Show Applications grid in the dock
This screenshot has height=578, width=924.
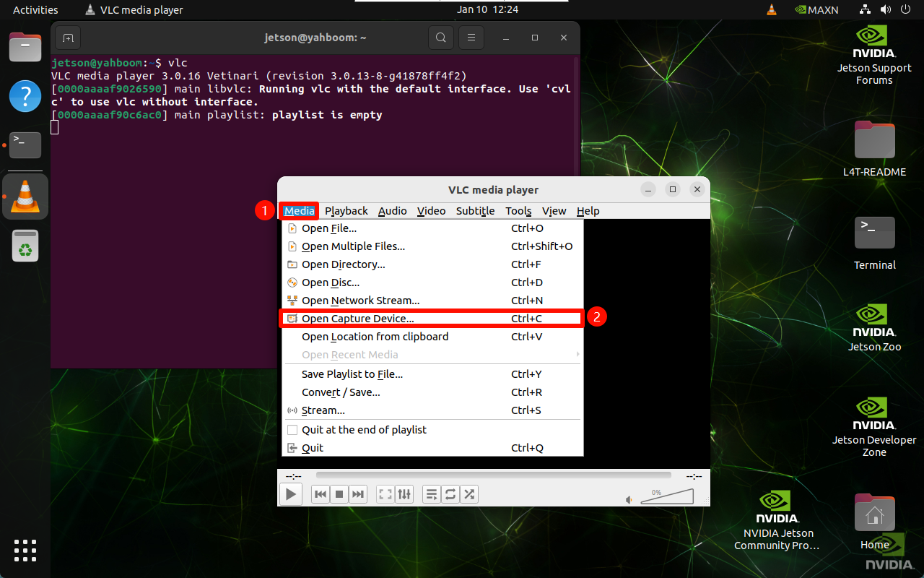[25, 551]
